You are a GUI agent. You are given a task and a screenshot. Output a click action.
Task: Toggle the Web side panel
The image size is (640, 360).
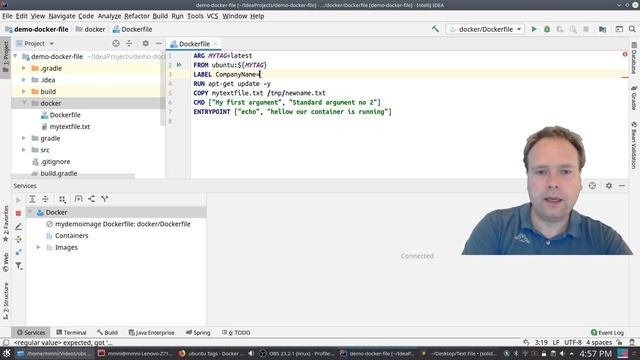coord(6,262)
